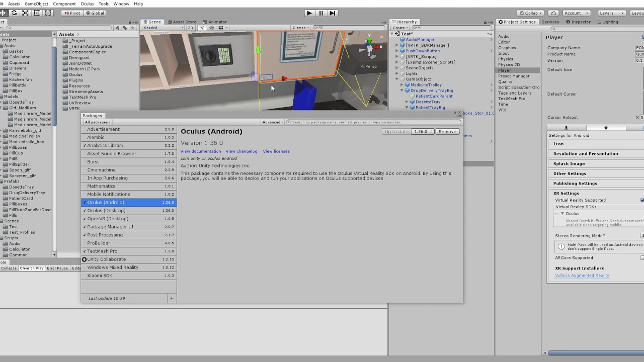Image resolution: width=644 pixels, height=362 pixels.
Task: Toggle Clear on Play in Console
Action: point(32,268)
